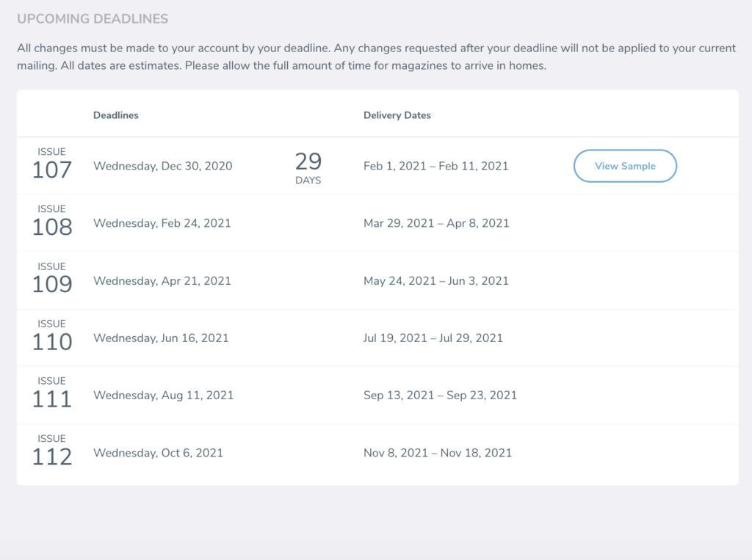Click the Feb 1 – Feb 11 delivery range
This screenshot has width=752, height=560.
click(435, 166)
